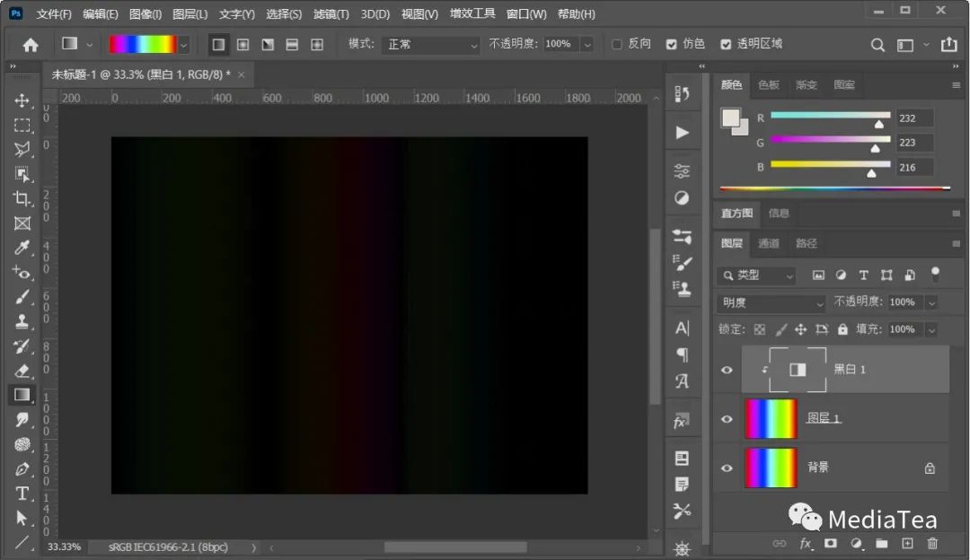The image size is (970, 560).
Task: Select the Eyedropper tool
Action: click(x=22, y=248)
